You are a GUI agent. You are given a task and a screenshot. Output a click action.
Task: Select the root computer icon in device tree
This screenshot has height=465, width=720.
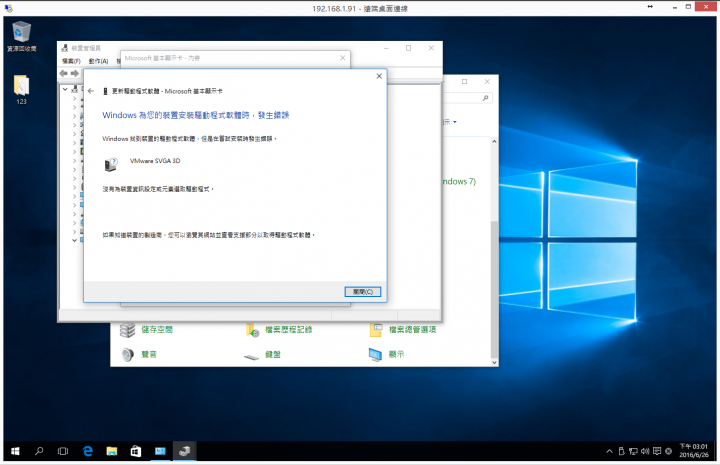coord(74,89)
